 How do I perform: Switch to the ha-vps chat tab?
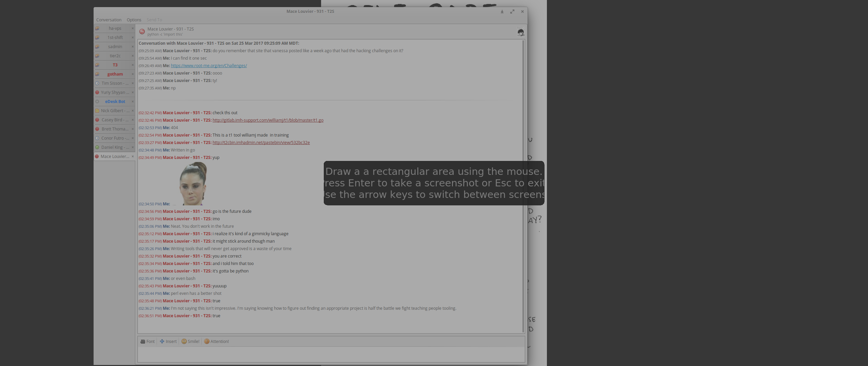point(115,28)
